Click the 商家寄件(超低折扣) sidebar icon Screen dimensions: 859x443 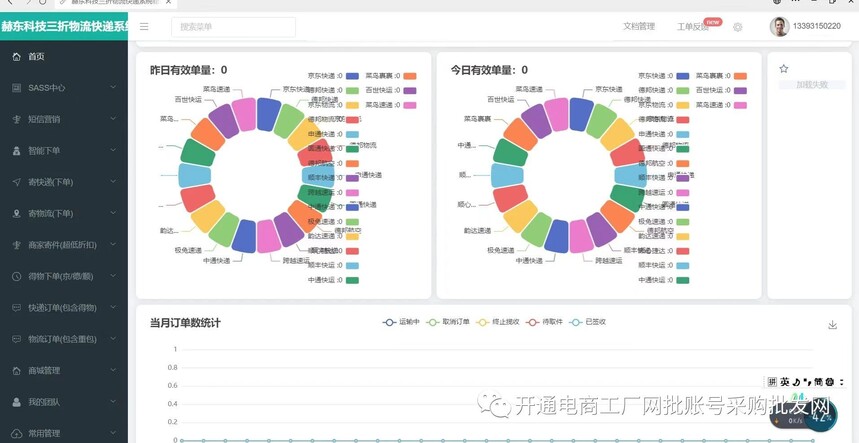coord(16,245)
